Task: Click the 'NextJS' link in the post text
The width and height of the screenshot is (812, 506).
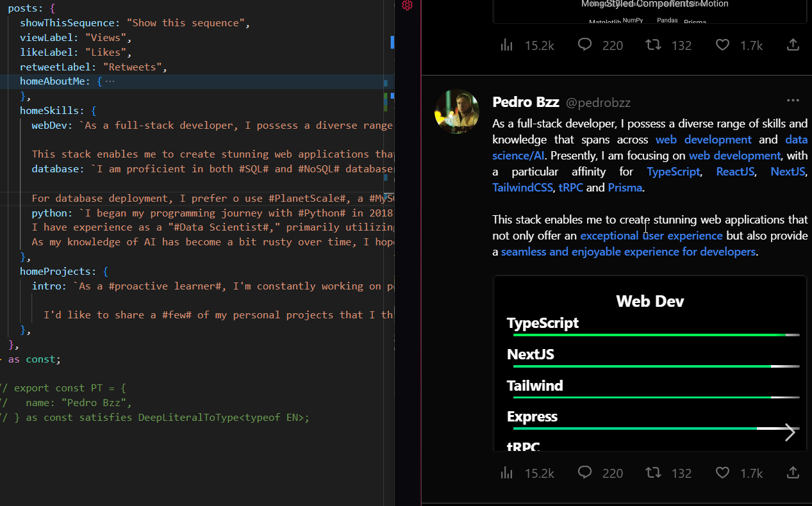Action: (788, 172)
